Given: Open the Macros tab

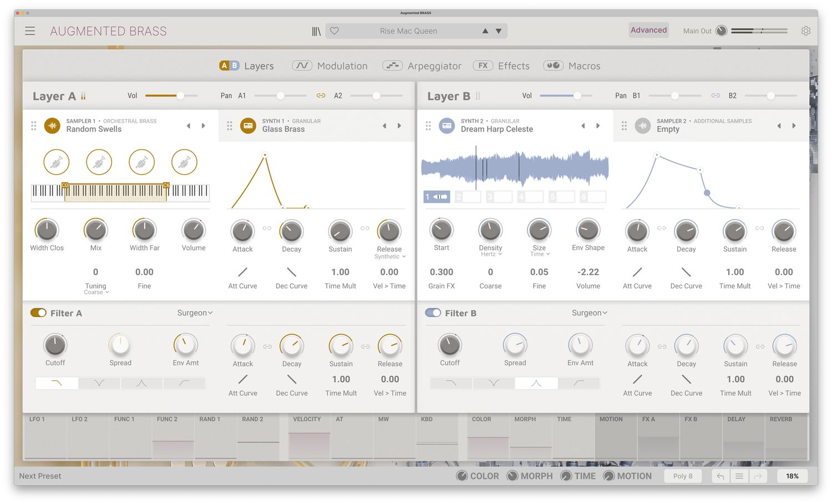Looking at the screenshot, I should [572, 65].
